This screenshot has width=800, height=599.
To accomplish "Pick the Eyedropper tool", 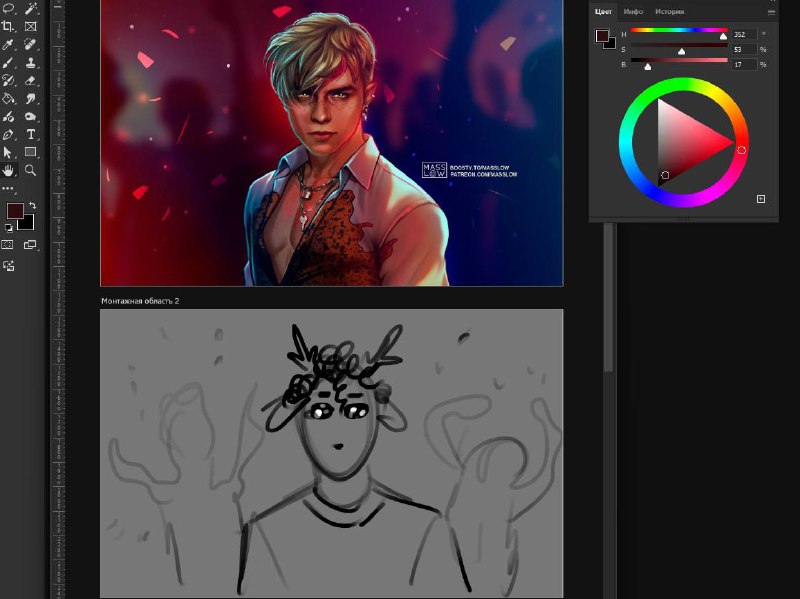I will (x=8, y=44).
